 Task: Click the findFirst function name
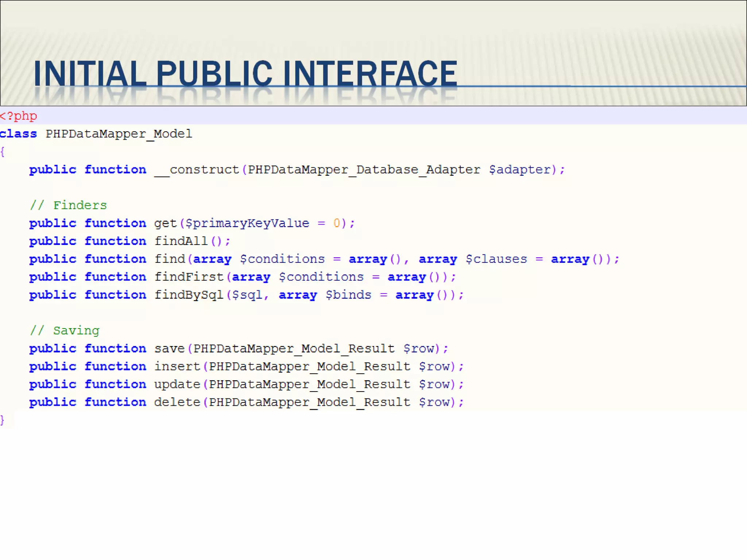pos(189,277)
